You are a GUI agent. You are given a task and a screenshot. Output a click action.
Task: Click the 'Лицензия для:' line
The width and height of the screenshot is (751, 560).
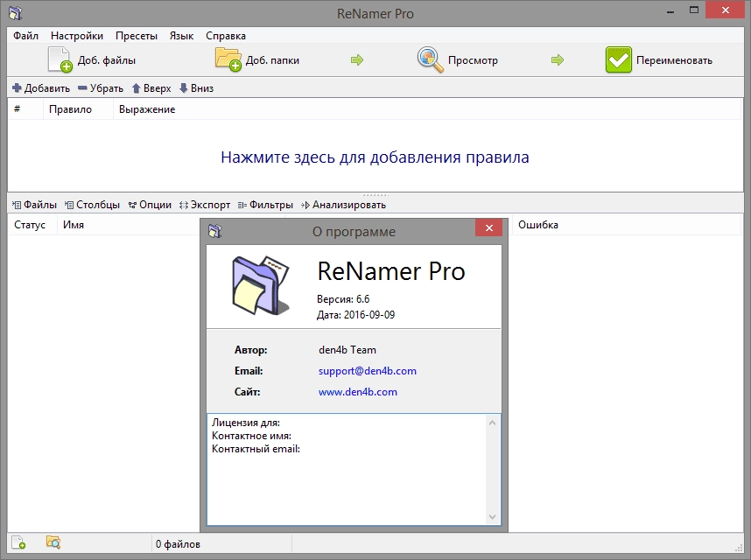(246, 423)
